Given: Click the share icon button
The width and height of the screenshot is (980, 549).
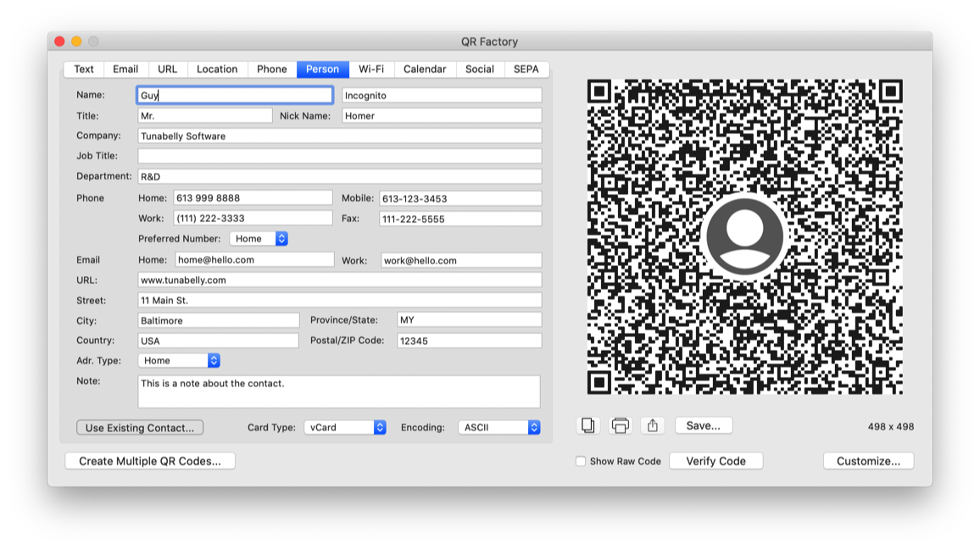Looking at the screenshot, I should 653,425.
